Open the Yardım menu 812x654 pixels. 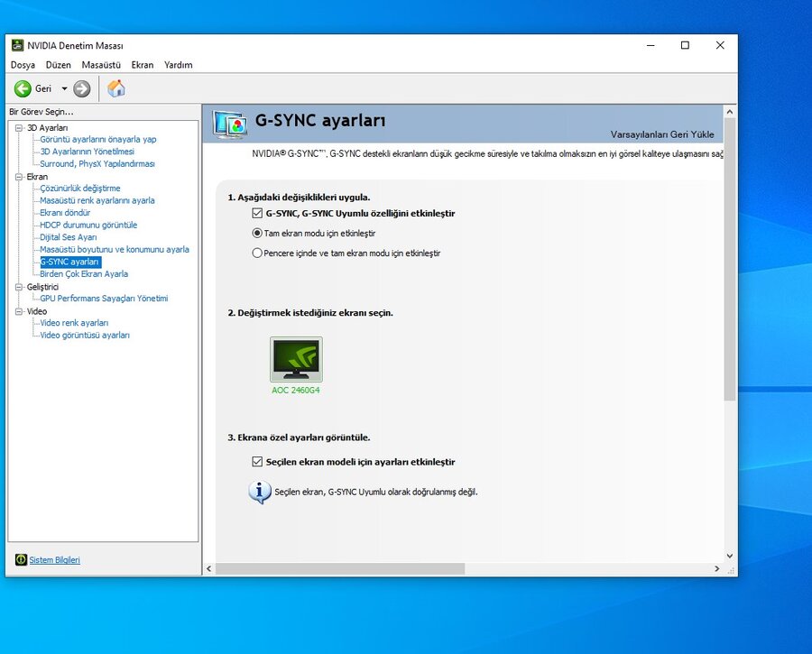(x=178, y=65)
